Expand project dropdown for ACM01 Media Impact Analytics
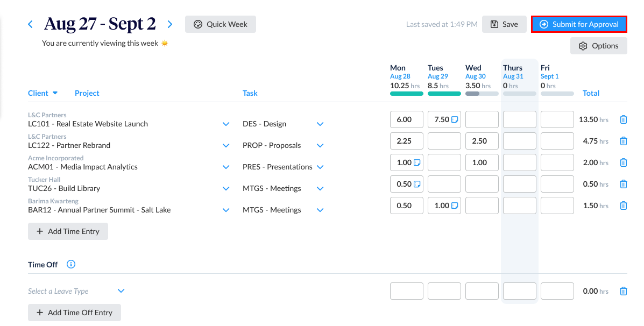Screen dimensions: 644x326 [x=226, y=167]
